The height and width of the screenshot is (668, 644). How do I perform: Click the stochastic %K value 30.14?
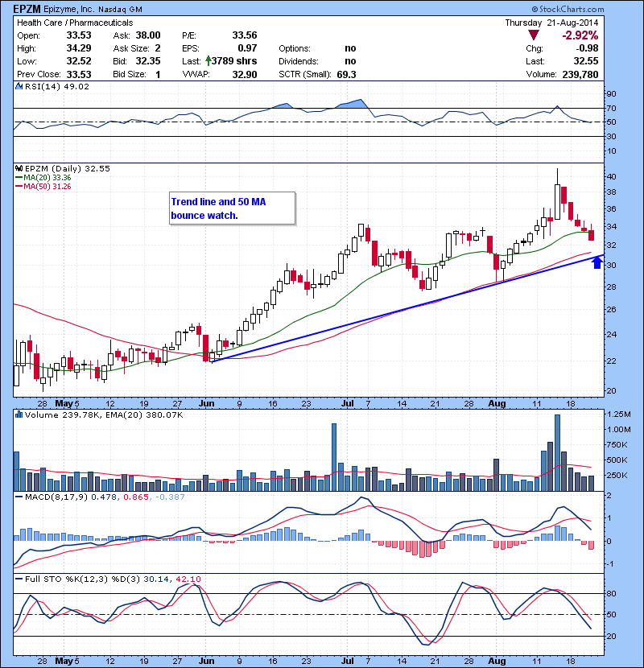[156, 579]
